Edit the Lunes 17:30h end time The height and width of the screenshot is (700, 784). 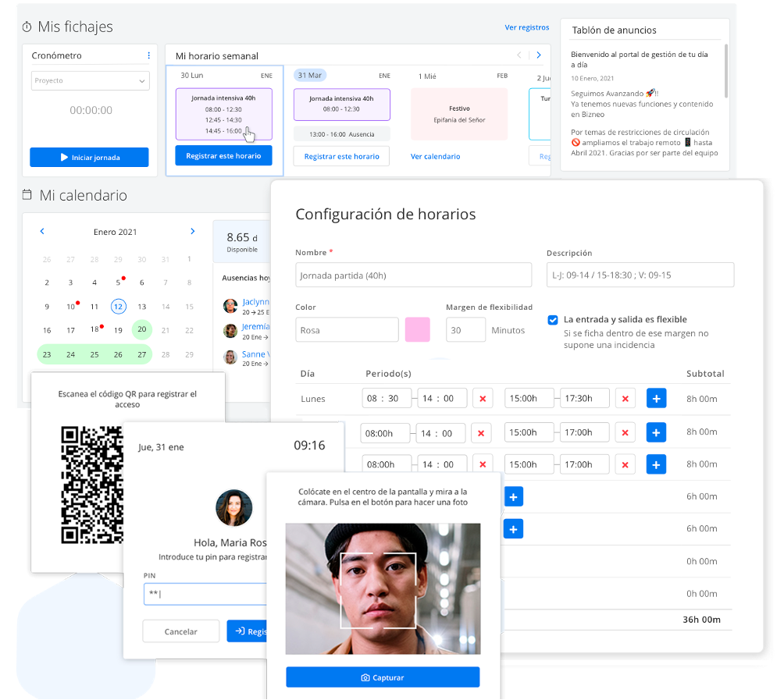pos(585,398)
